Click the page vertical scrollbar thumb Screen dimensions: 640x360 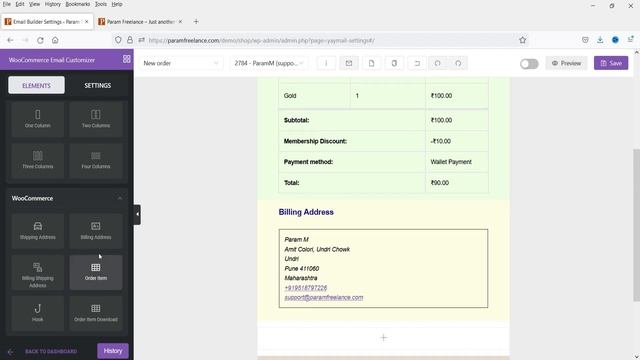[636, 226]
